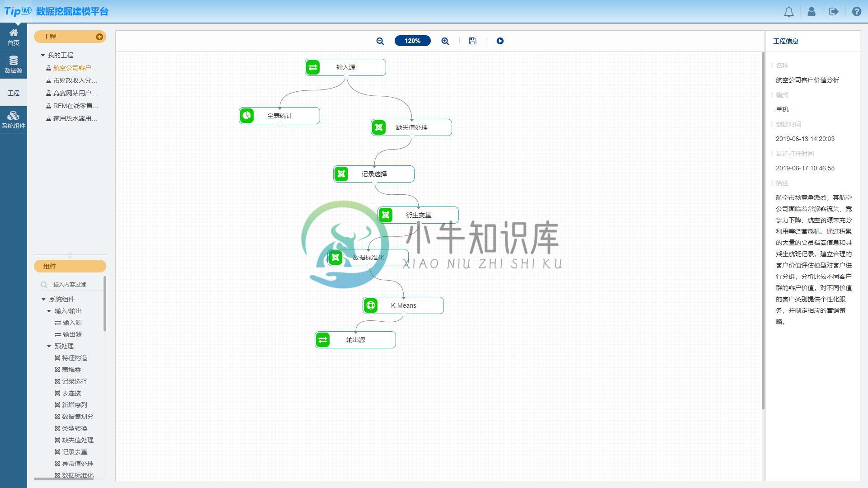Select 记录去重 component

[x=71, y=452]
